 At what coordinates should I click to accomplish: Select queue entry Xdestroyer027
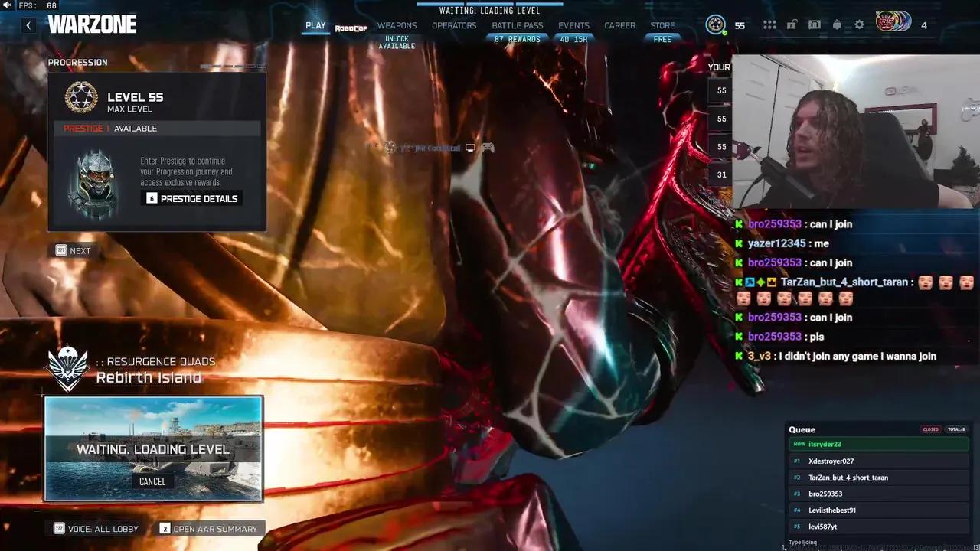(878, 461)
